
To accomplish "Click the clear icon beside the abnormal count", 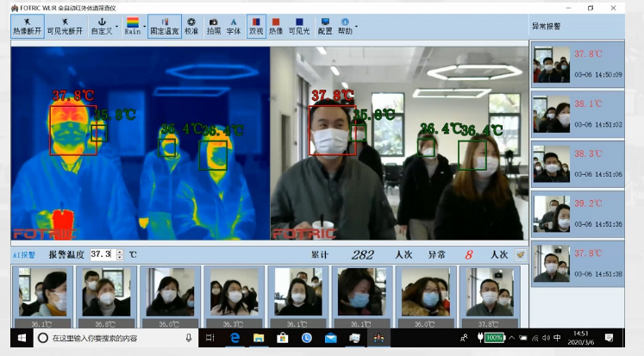I will pos(520,255).
